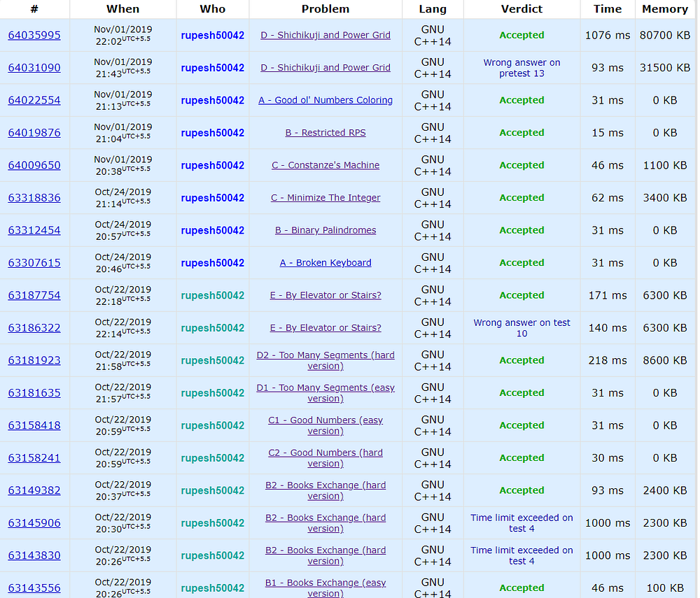
Task: View submission 63143830
Action: coord(34,556)
